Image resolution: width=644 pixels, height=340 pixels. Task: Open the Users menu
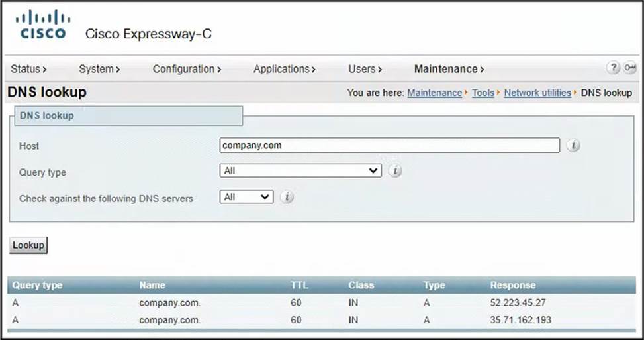[365, 69]
